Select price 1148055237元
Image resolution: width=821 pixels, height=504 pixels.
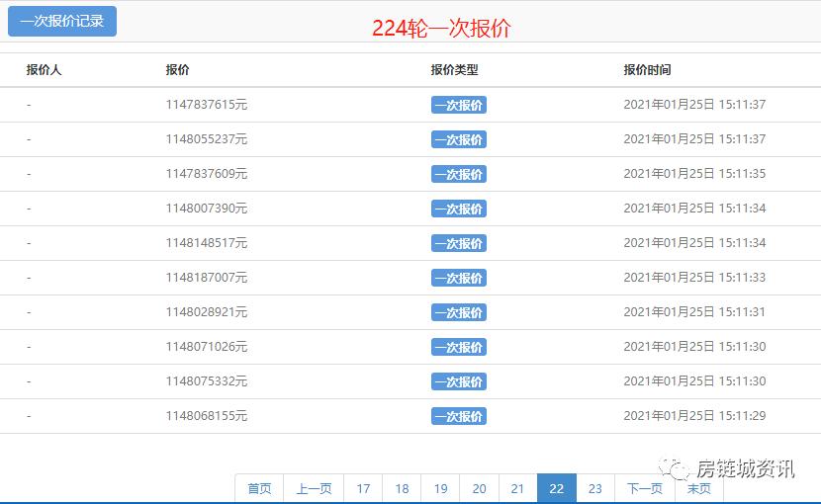[207, 139]
